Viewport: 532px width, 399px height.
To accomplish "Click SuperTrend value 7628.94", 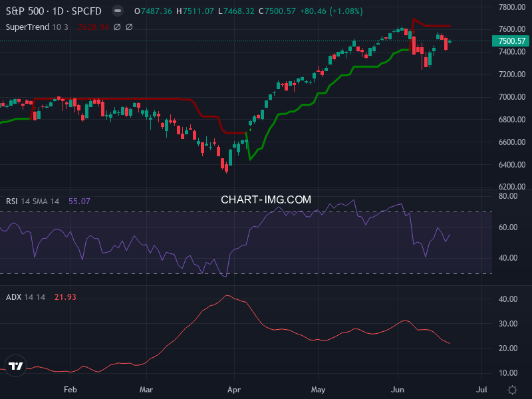I will pos(93,27).
